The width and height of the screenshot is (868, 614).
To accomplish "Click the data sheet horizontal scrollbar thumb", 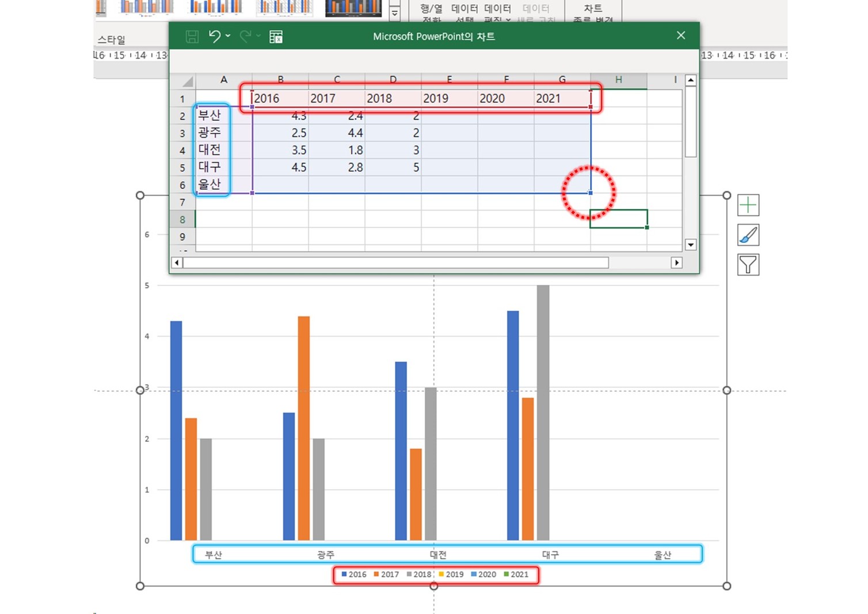I will point(395,262).
